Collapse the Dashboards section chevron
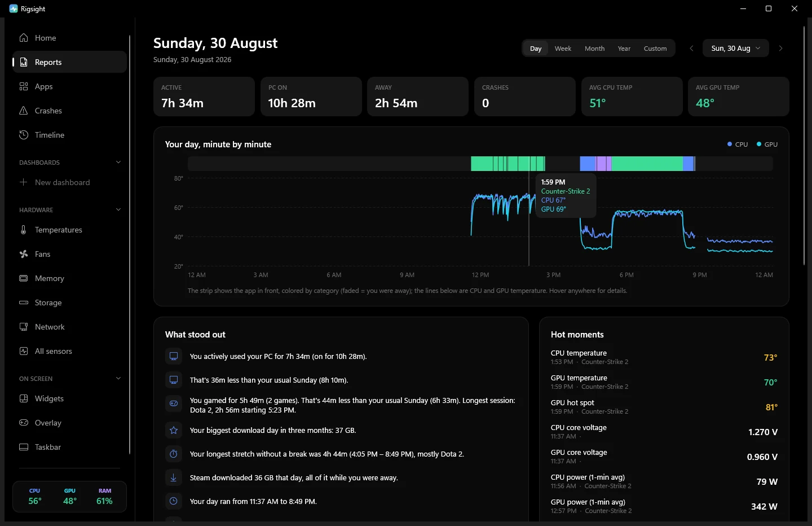Image resolution: width=812 pixels, height=526 pixels. point(118,163)
